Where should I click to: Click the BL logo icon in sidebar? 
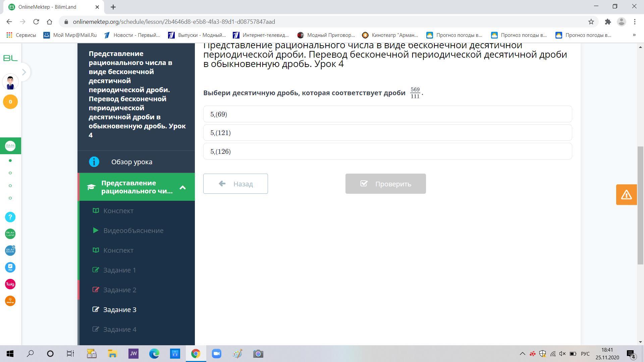[x=10, y=58]
